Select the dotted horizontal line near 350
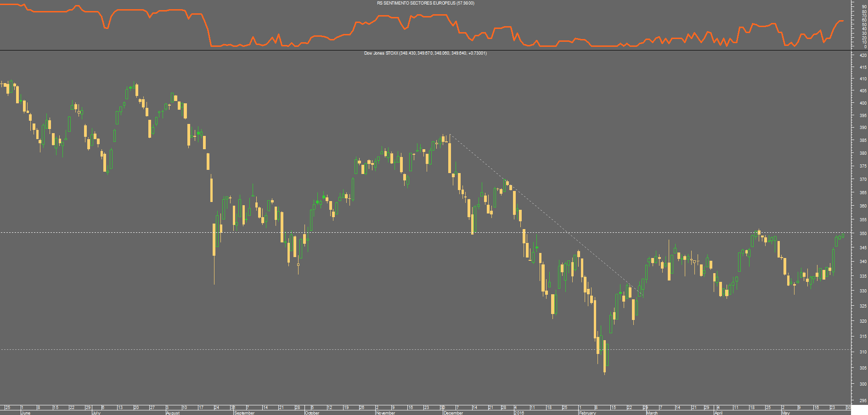868x415 pixels. [x=425, y=233]
